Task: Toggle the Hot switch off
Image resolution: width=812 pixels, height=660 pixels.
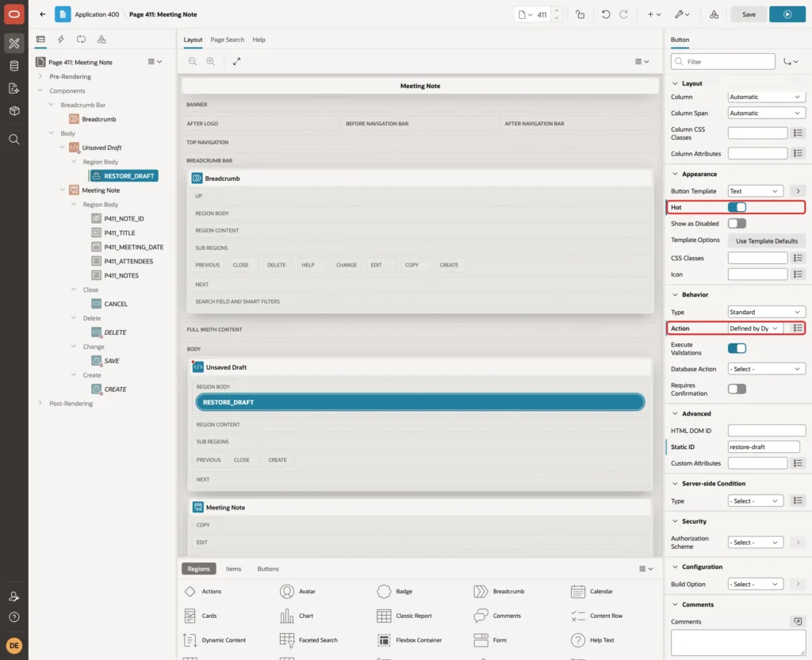Action: coord(737,207)
